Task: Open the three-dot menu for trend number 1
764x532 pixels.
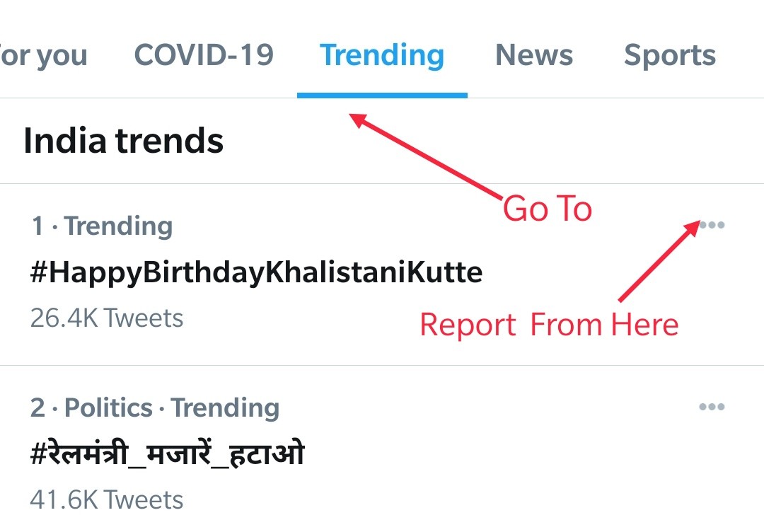Action: (x=712, y=226)
